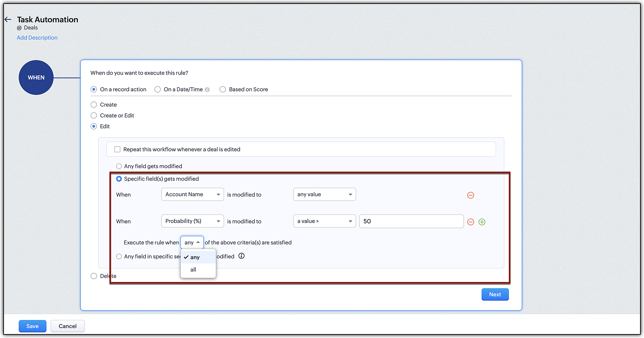
Task: Check Repeat this workflow whenever deal is edited
Action: [117, 149]
